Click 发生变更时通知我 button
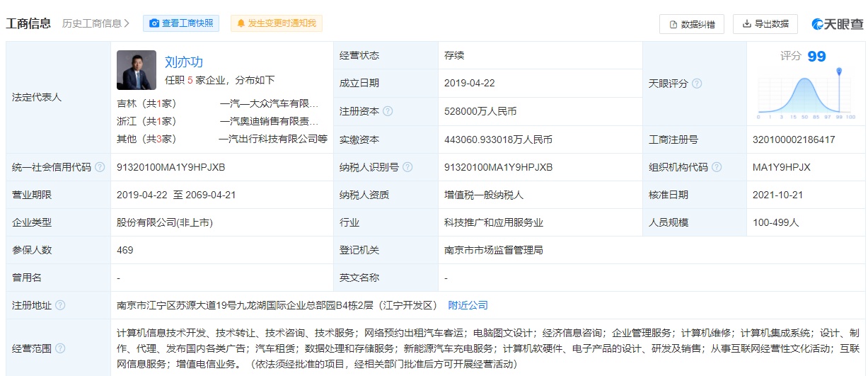 click(x=277, y=23)
